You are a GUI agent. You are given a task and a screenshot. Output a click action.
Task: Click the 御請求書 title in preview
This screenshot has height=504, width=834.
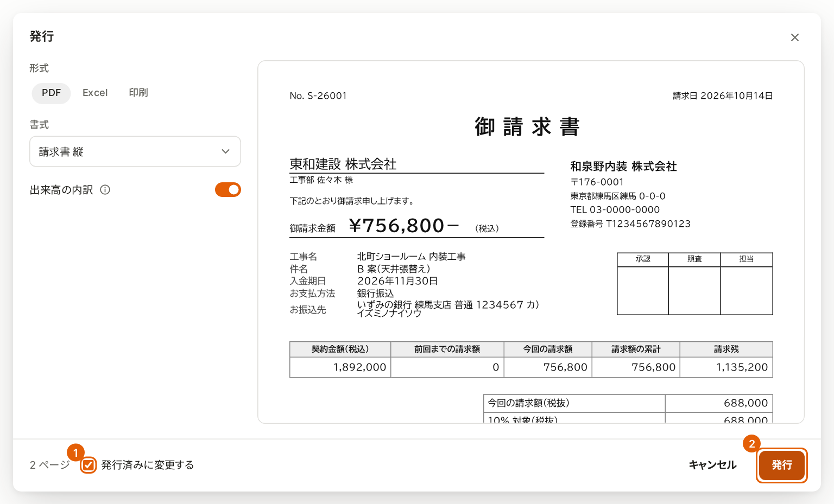pyautogui.click(x=527, y=127)
